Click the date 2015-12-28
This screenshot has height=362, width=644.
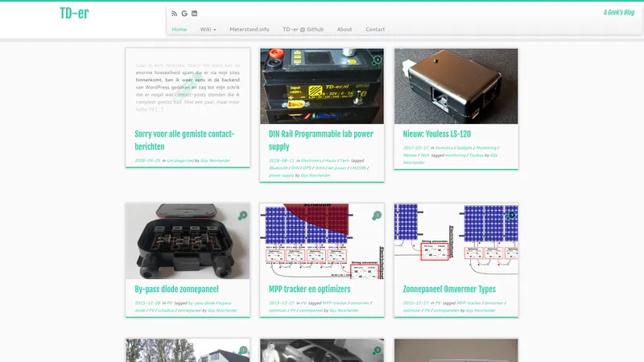147,303
